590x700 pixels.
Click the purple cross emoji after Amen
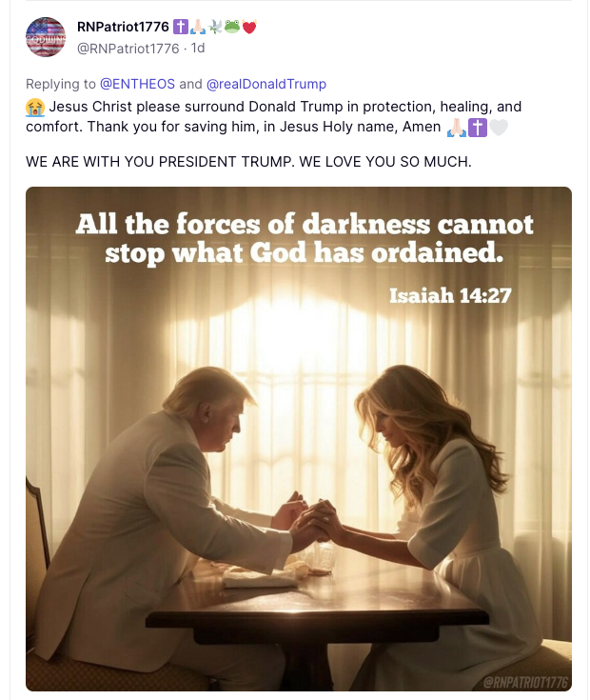point(478,127)
